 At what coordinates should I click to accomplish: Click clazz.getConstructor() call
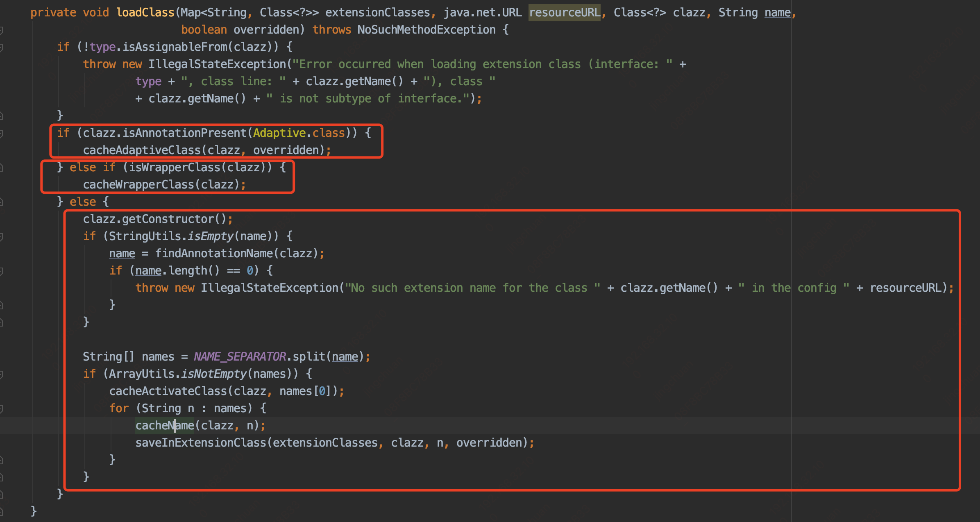155,219
